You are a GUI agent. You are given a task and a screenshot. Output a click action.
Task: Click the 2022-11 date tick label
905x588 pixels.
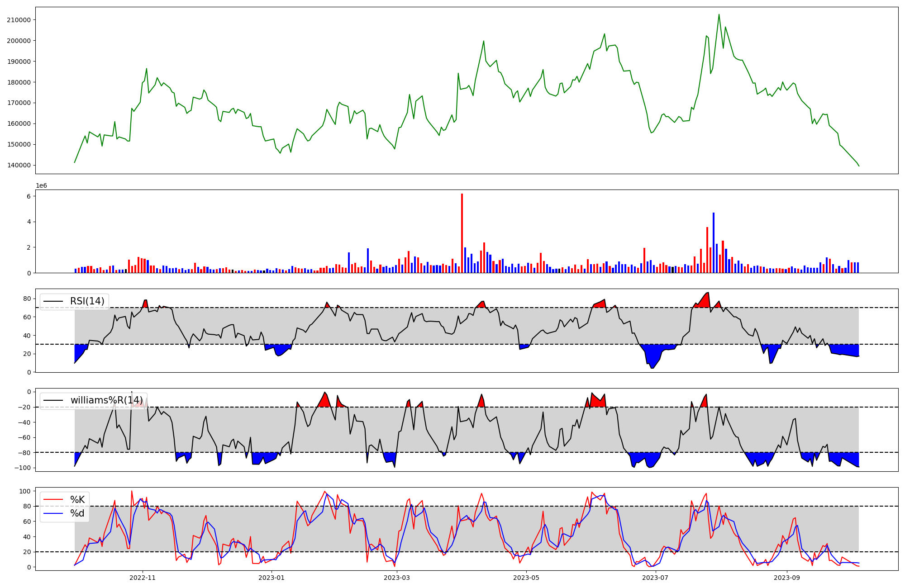pyautogui.click(x=143, y=578)
